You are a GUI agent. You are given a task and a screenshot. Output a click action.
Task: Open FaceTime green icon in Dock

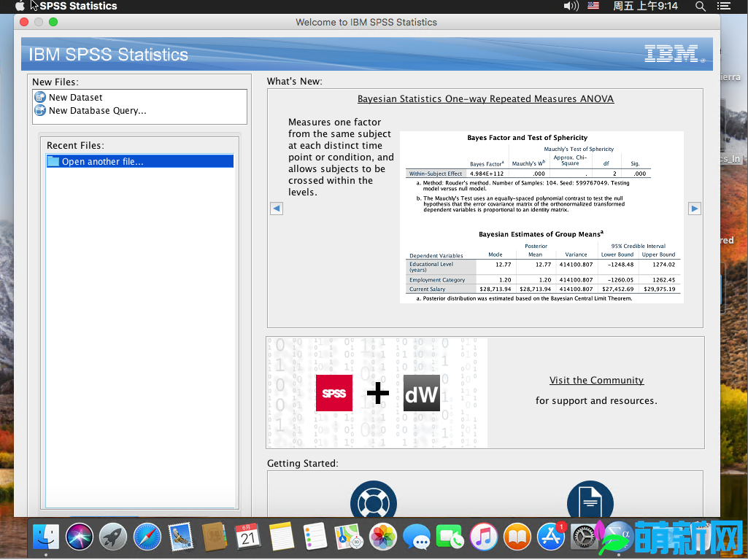(450, 537)
